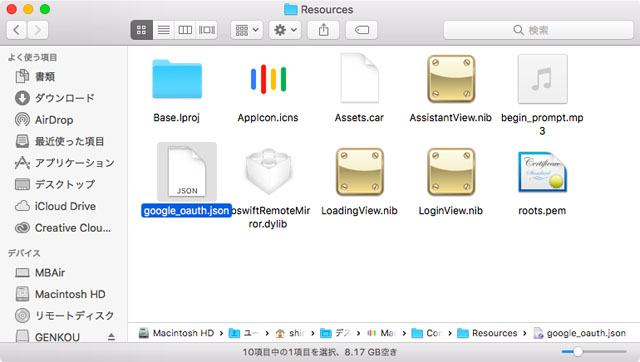Click the Mac app bundle in the path bar
Image resolution: width=640 pixels, height=362 pixels.
click(382, 333)
